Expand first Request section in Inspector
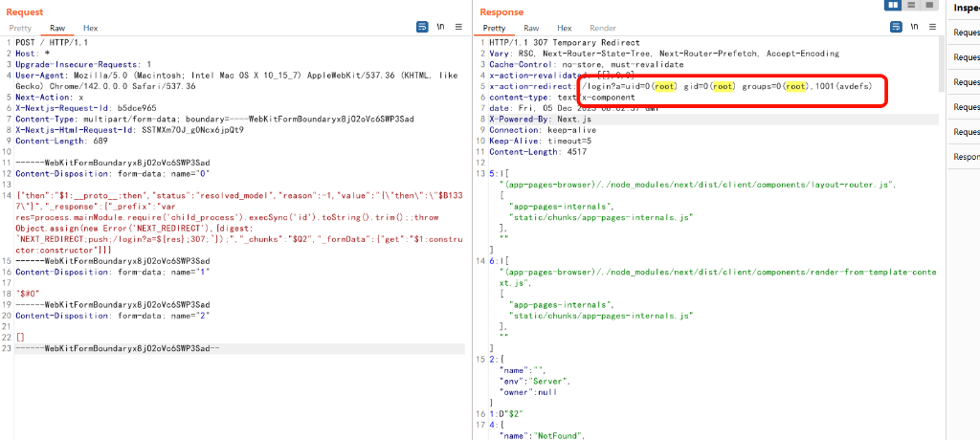This screenshot has width=980, height=440. (x=966, y=33)
